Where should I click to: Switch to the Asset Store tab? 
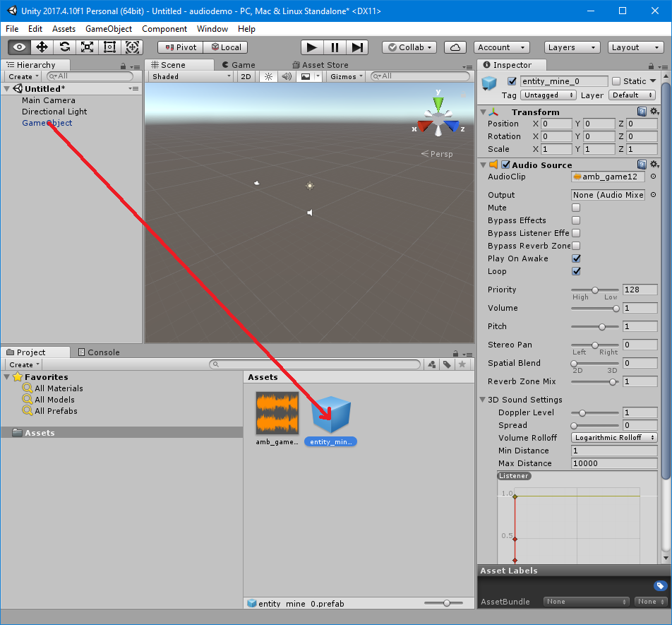(x=320, y=65)
